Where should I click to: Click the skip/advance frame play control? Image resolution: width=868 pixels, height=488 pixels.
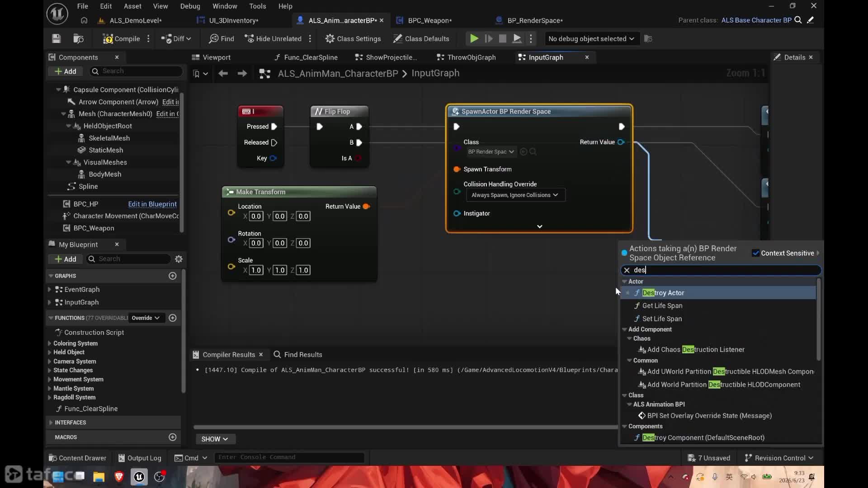(489, 39)
